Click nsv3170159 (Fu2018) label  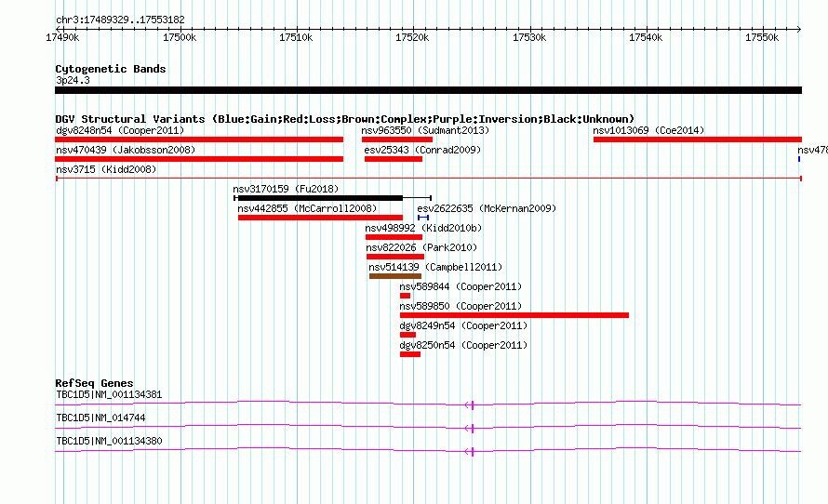point(286,189)
